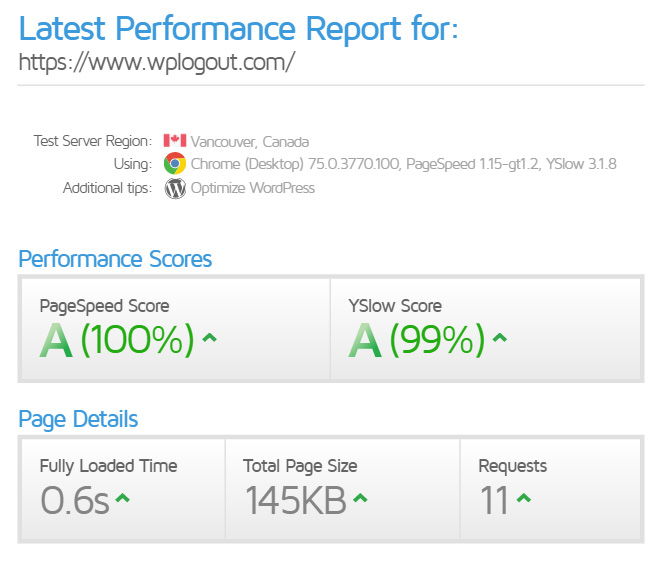Click the Test Server Region label
This screenshot has height=566, width=655.
(93, 141)
